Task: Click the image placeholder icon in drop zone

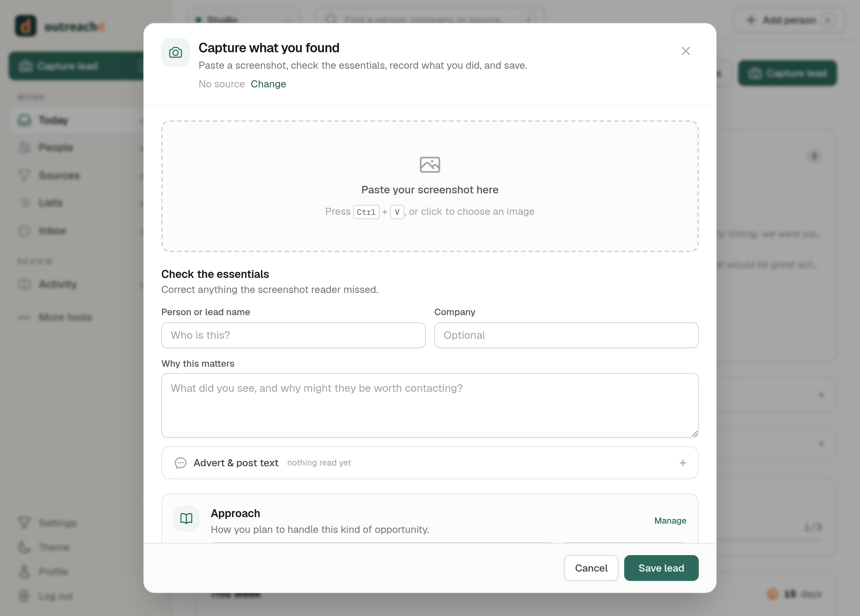Action: pyautogui.click(x=430, y=164)
